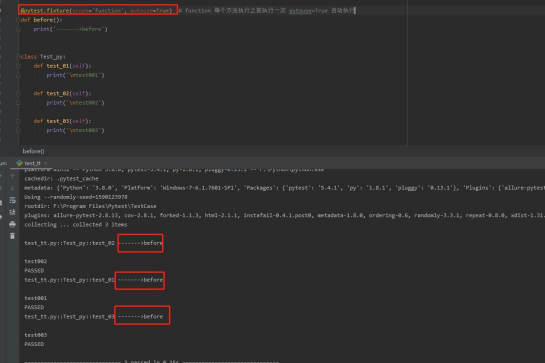Click 'collecting ... collected 3 items' line

(76, 225)
